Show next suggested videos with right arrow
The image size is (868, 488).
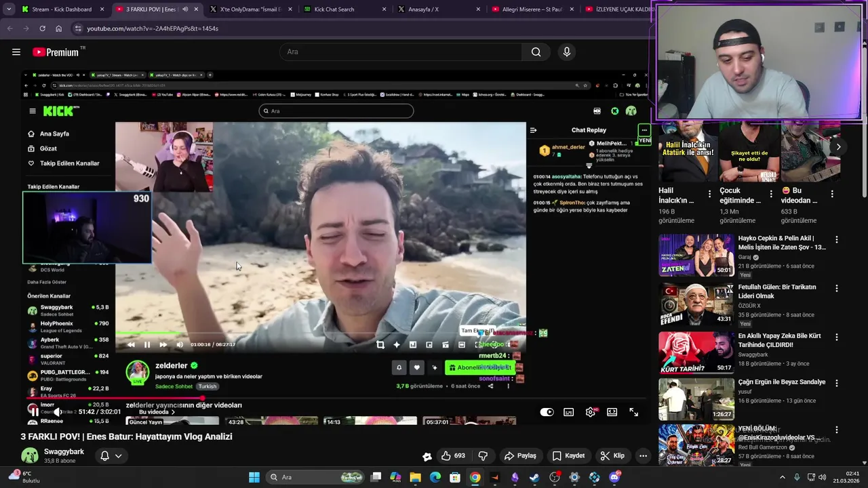click(x=838, y=146)
